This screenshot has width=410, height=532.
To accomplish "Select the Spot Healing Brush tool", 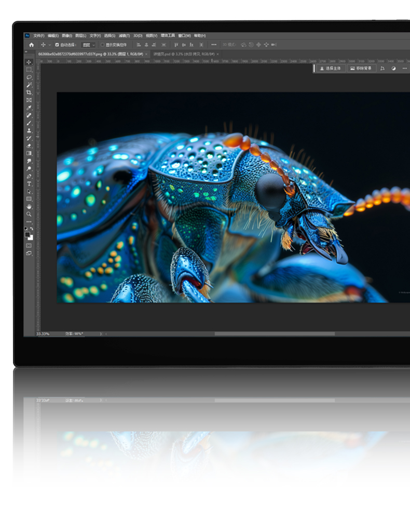I will click(x=29, y=115).
